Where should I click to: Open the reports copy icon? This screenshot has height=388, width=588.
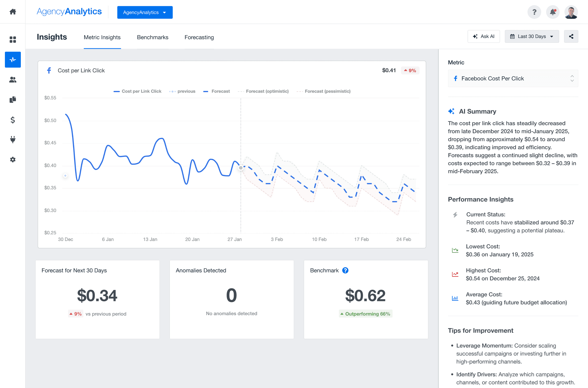[13, 99]
